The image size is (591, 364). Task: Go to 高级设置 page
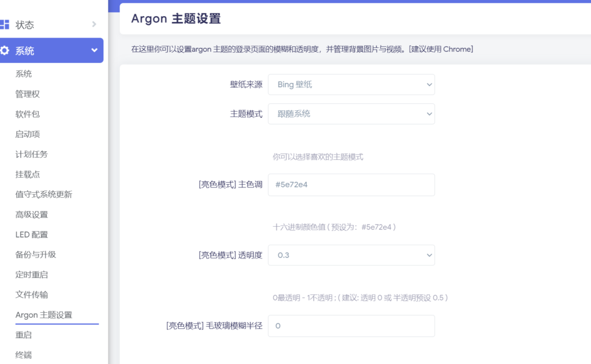pos(32,215)
